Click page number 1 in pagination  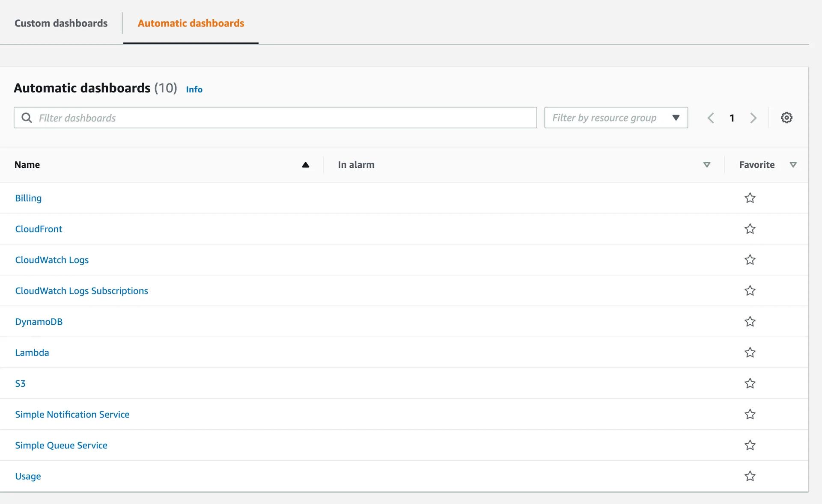pyautogui.click(x=732, y=118)
